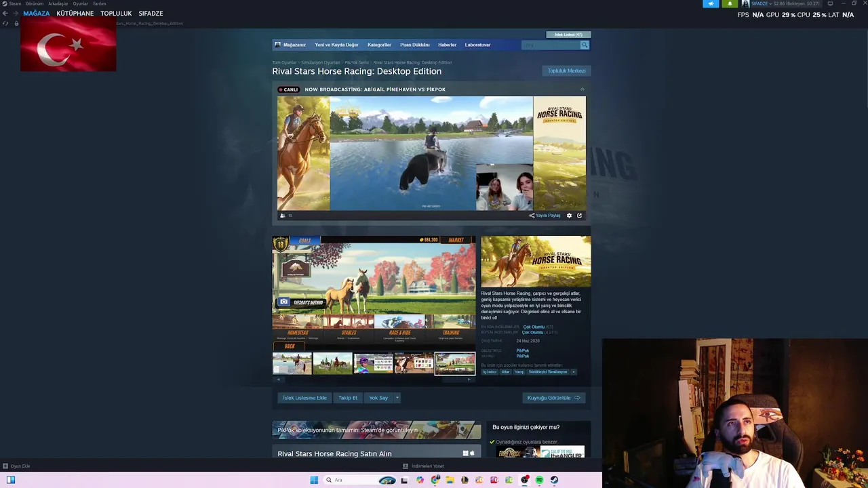Select highlighted fifth screenshot thumbnail
The image size is (868, 488).
point(454,364)
